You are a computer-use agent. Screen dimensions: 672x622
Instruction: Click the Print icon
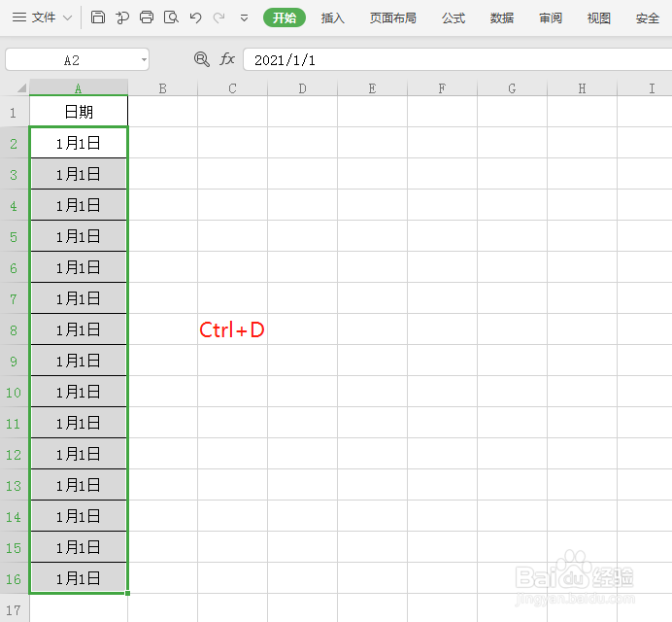point(147,17)
